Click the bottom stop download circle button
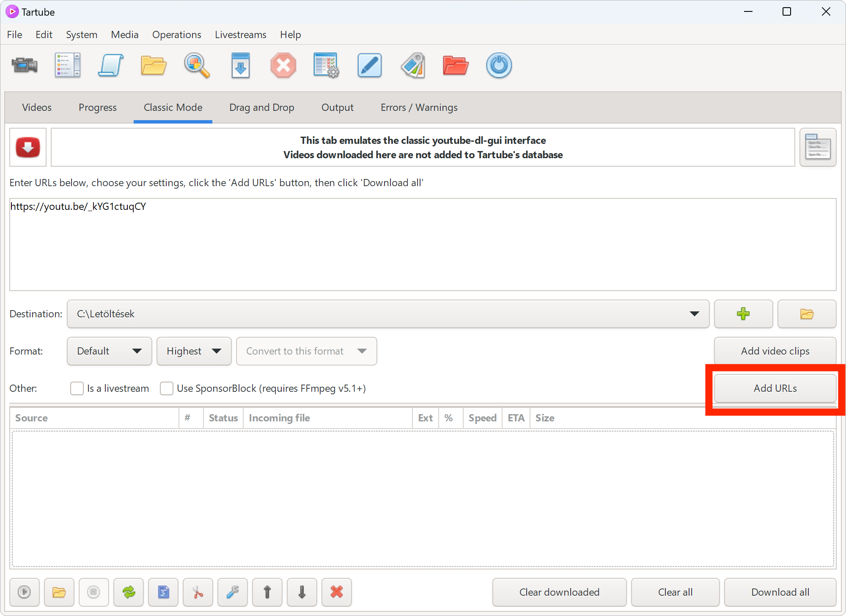This screenshot has height=616, width=846. click(x=94, y=592)
